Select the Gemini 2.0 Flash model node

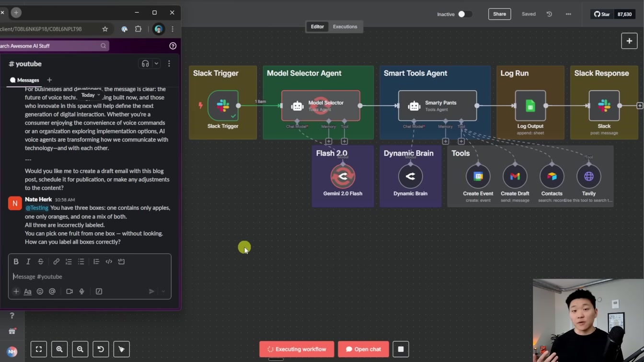point(343,176)
